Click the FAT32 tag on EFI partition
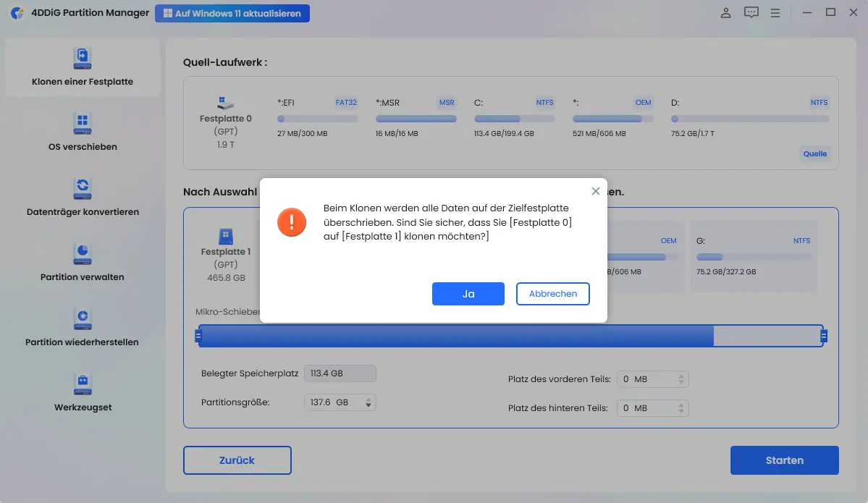 pyautogui.click(x=346, y=102)
